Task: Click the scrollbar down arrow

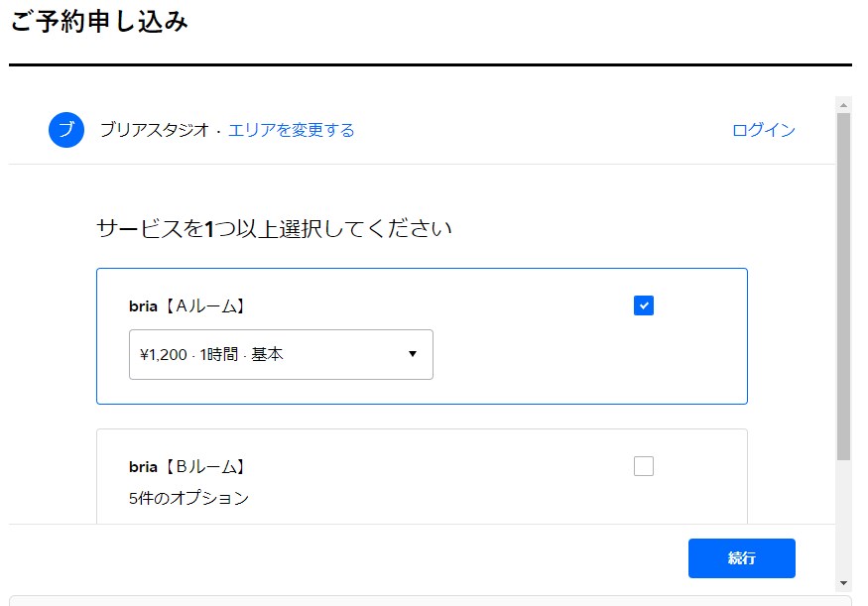Action: point(843,583)
